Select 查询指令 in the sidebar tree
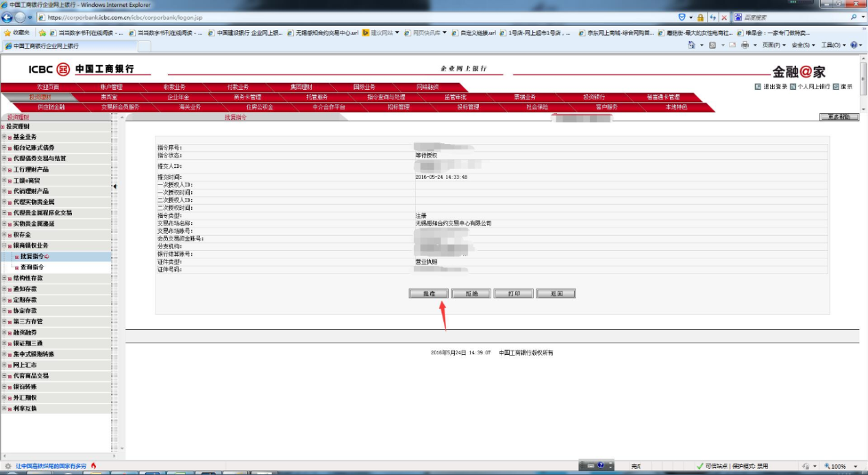 [32, 267]
